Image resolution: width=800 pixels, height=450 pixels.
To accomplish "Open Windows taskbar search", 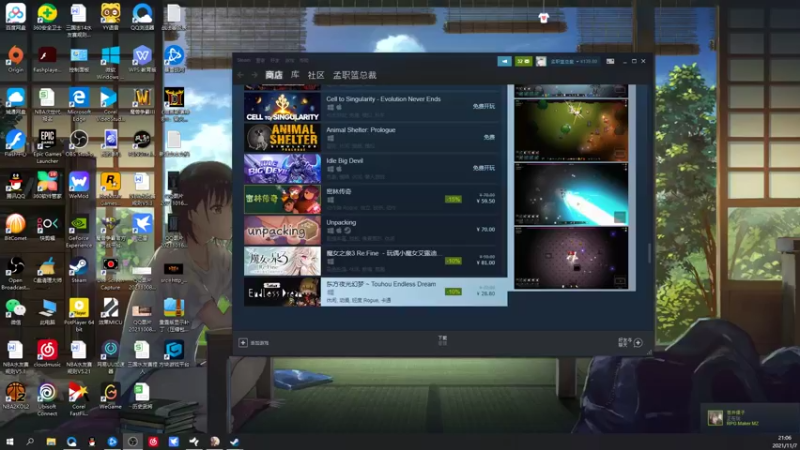I will coord(30,442).
